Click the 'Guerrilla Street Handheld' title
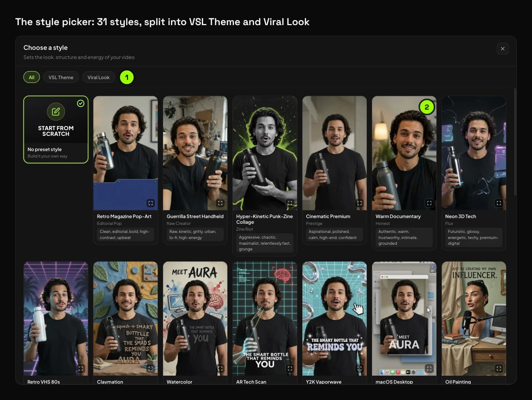Image resolution: width=532 pixels, height=400 pixels. pyautogui.click(x=195, y=216)
